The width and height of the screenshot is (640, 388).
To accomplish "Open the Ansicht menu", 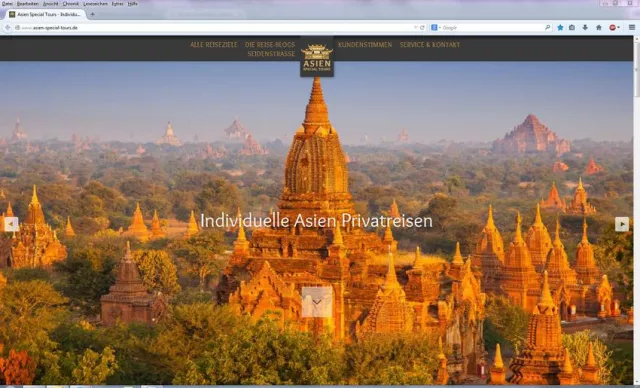I will [x=51, y=4].
